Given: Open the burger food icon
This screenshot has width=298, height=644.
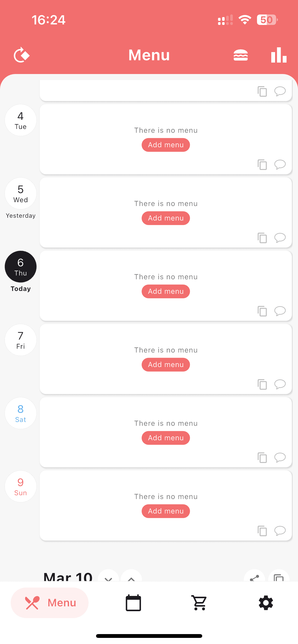Looking at the screenshot, I should (x=240, y=55).
